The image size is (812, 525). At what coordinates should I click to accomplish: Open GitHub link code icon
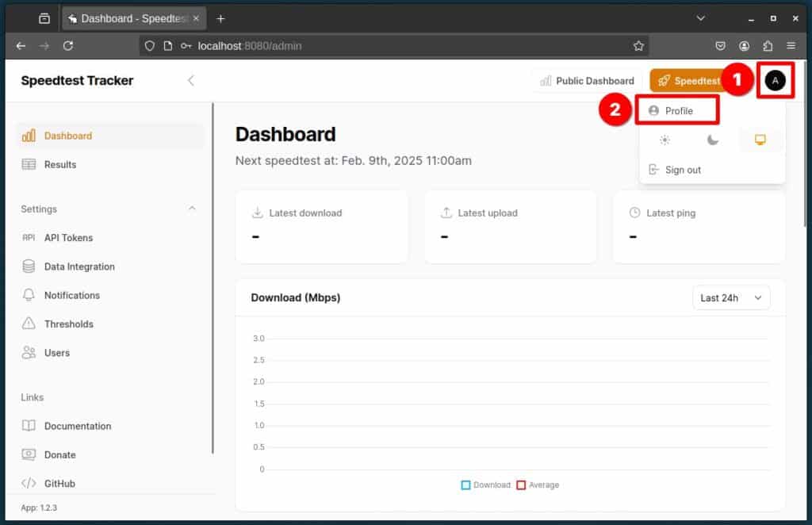pos(29,483)
